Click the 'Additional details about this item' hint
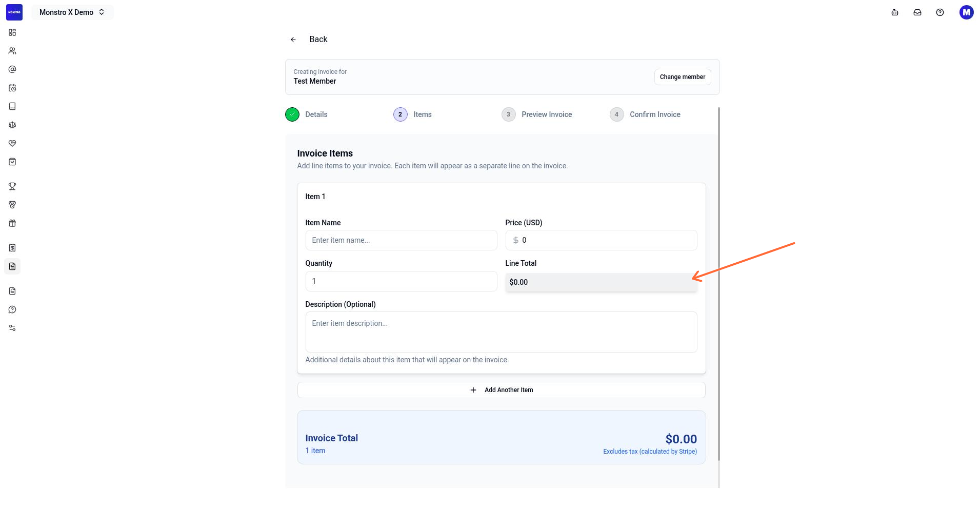The width and height of the screenshot is (980, 507). coord(407,360)
